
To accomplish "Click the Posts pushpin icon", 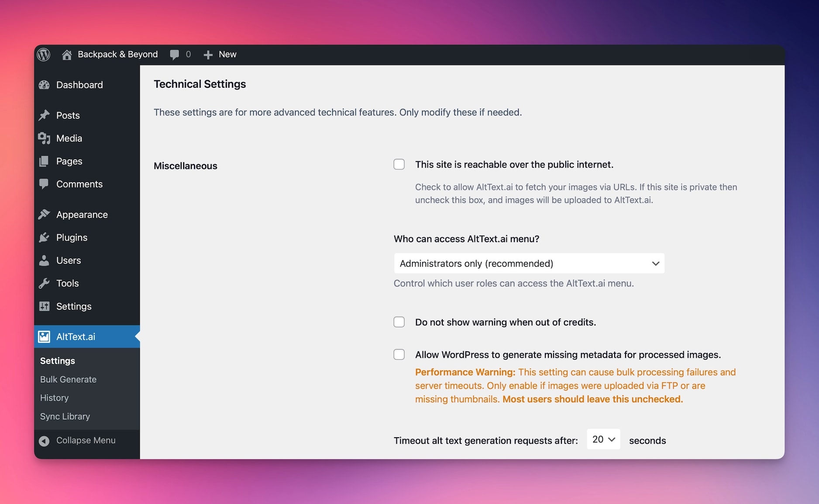I will [44, 115].
